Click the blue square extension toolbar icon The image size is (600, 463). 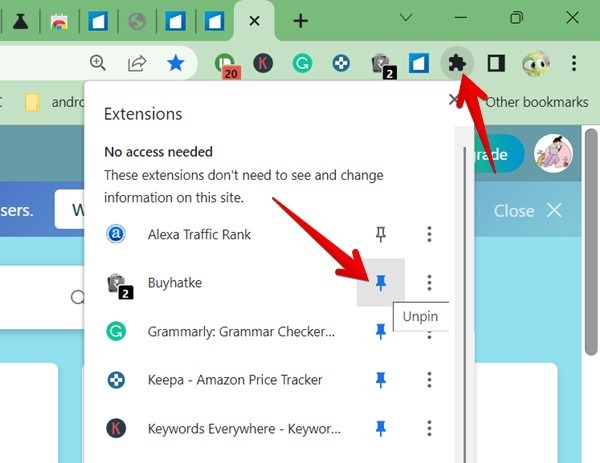[x=419, y=63]
